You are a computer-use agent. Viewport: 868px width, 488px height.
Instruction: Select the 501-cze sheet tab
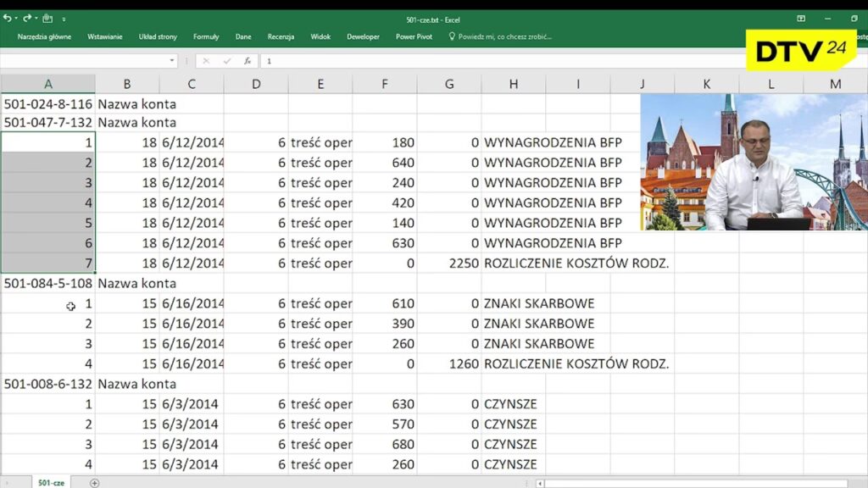coord(51,483)
